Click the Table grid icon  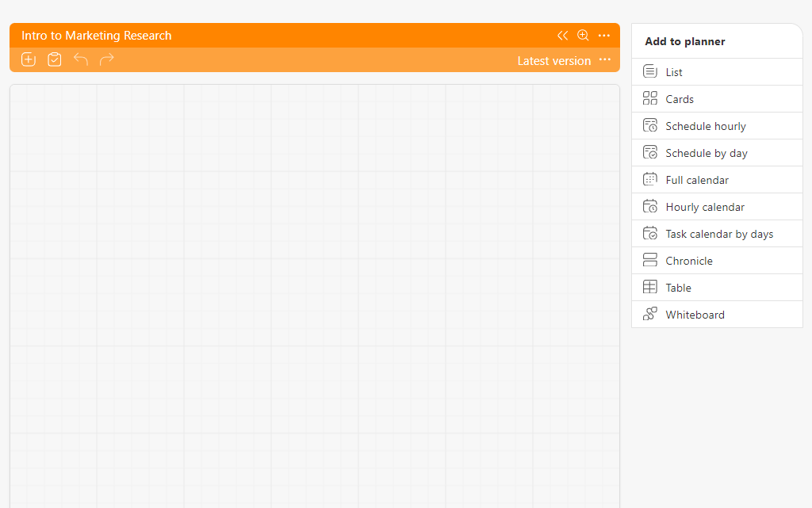pos(650,287)
